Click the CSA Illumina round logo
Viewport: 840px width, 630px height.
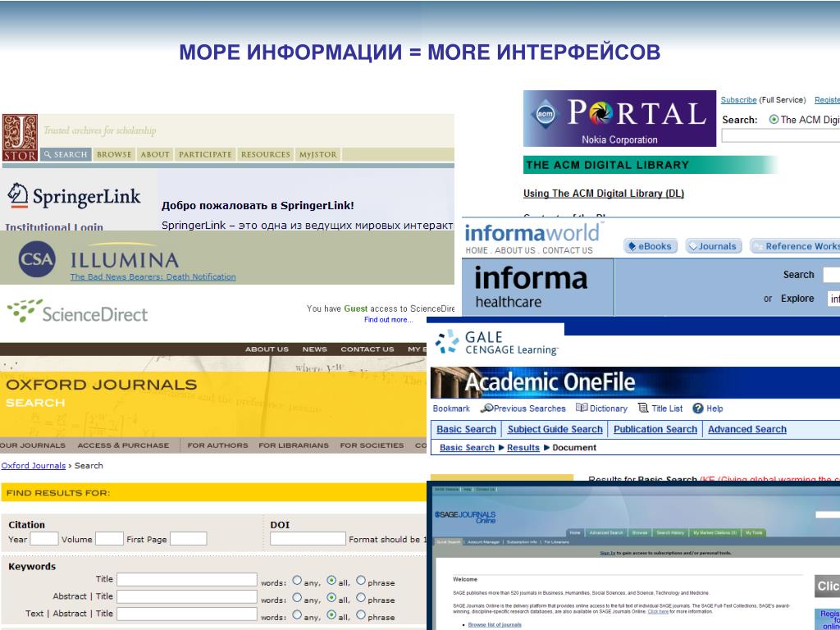click(37, 258)
